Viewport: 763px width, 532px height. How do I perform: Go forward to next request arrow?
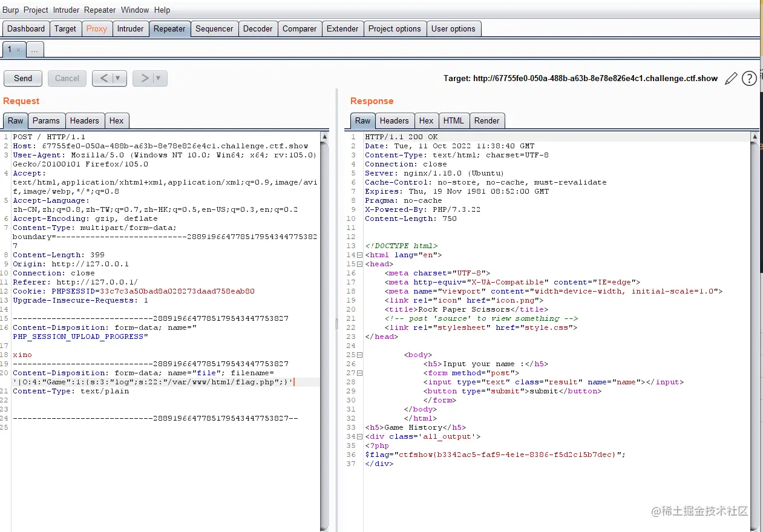click(144, 78)
